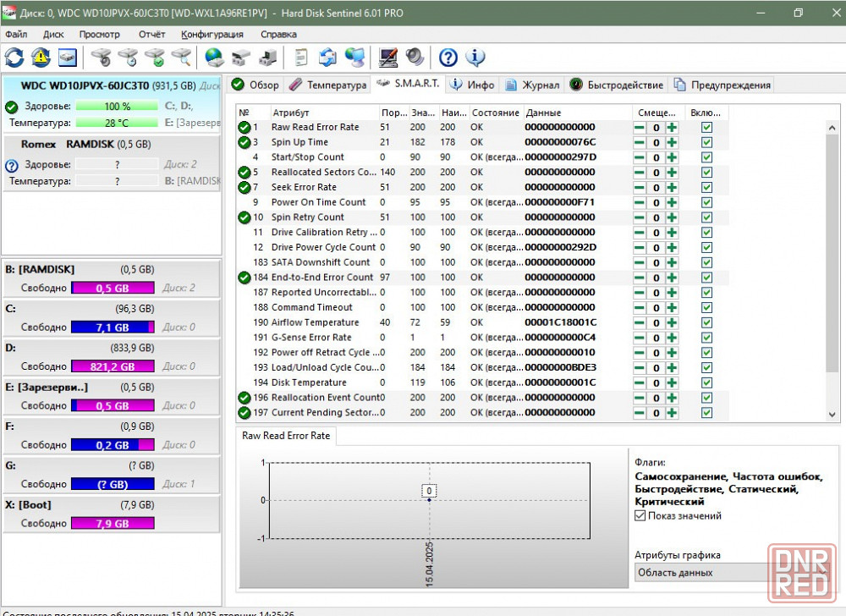Click scroll down arrow of SMART attribute list

tap(832, 415)
